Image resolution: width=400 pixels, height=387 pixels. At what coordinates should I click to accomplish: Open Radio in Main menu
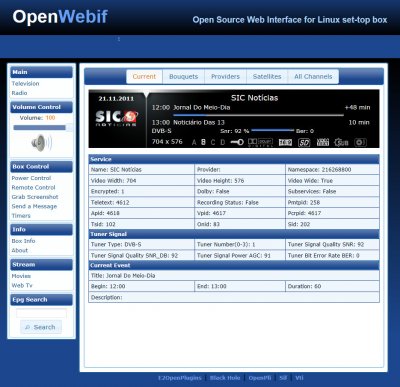coord(19,93)
